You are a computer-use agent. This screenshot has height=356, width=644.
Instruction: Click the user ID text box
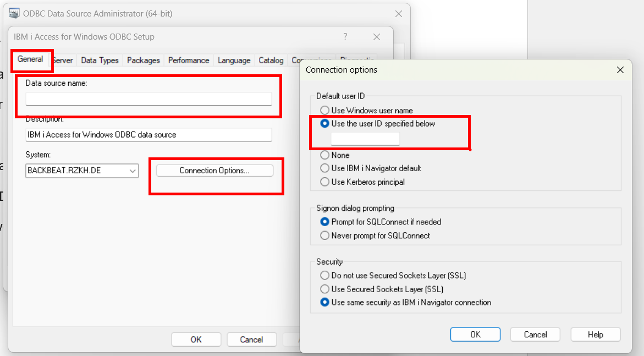[365, 139]
